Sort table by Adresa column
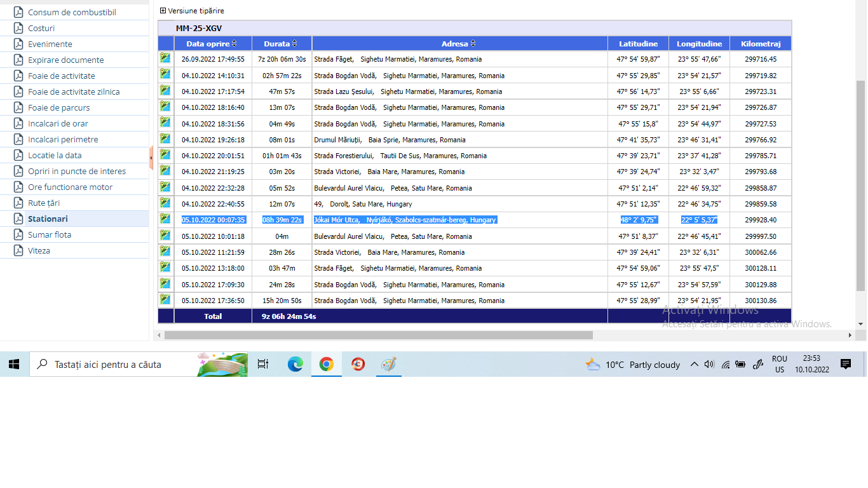This screenshot has height=488, width=868. click(x=473, y=44)
